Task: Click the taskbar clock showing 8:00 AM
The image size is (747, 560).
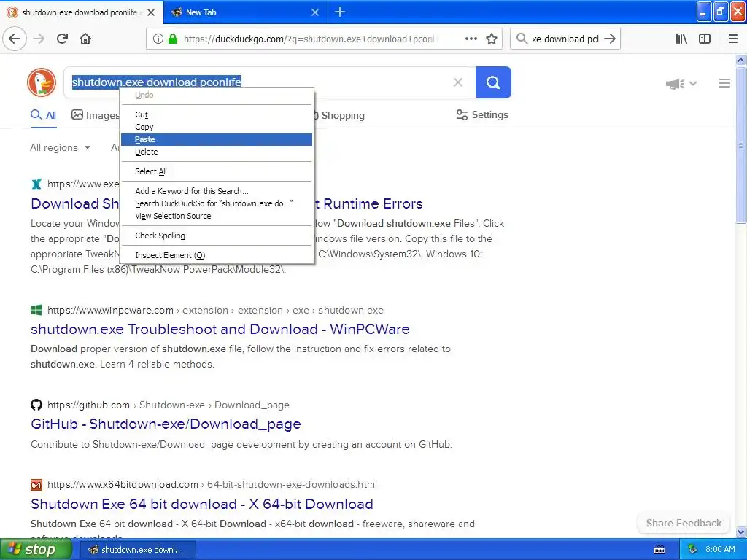Action: coord(720,550)
